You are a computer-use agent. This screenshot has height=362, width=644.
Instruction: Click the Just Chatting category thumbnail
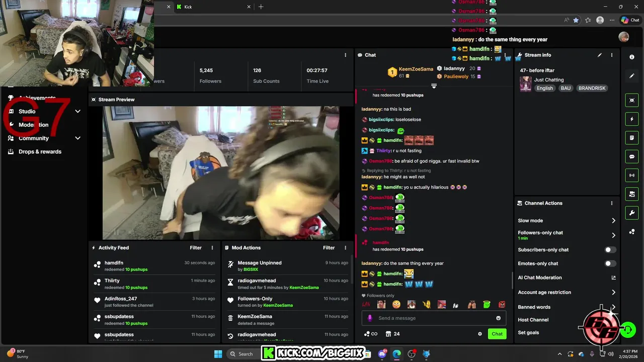pos(526,84)
